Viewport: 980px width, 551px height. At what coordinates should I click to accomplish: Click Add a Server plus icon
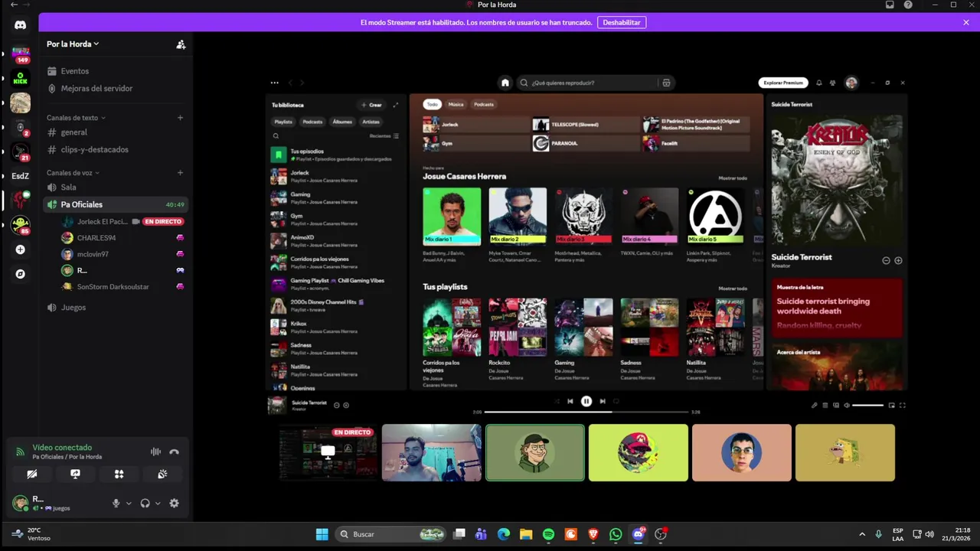tap(20, 249)
